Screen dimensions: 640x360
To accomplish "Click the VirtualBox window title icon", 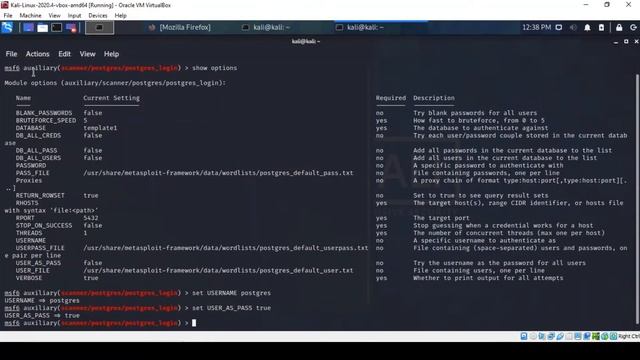I will [x=4, y=5].
